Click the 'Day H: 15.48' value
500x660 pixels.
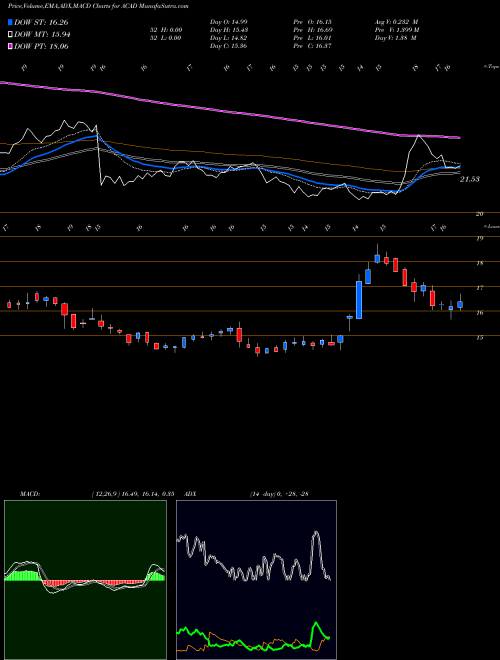[228, 30]
